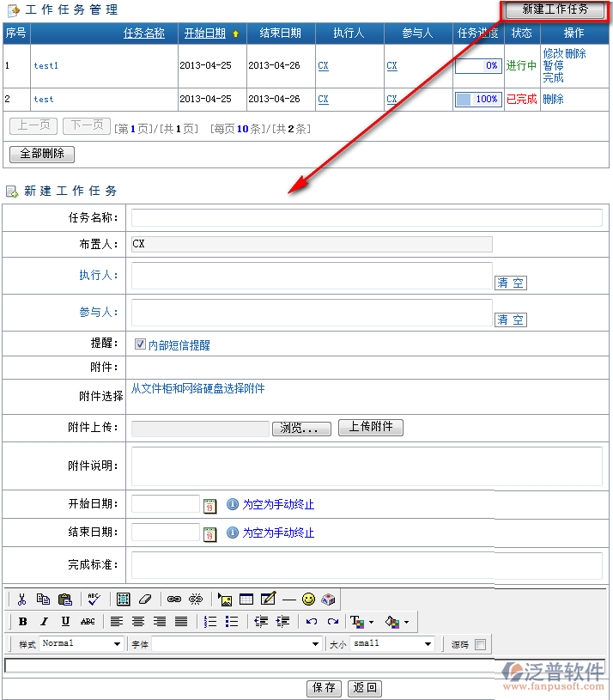Click 修改 for task test1
Screen dimensions: 613x700
[x=553, y=53]
